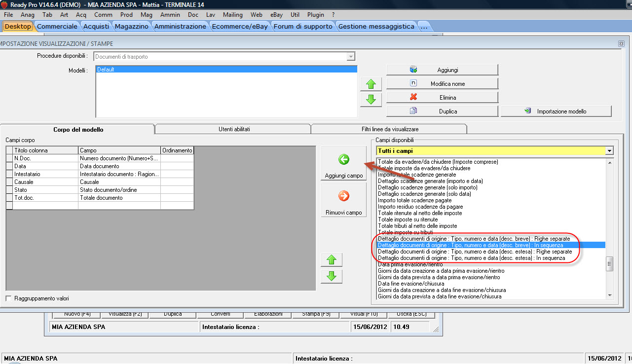Select "Dettaglio scadenze generate (solo importo)" field
This screenshot has width=632, height=364.
(x=490, y=187)
